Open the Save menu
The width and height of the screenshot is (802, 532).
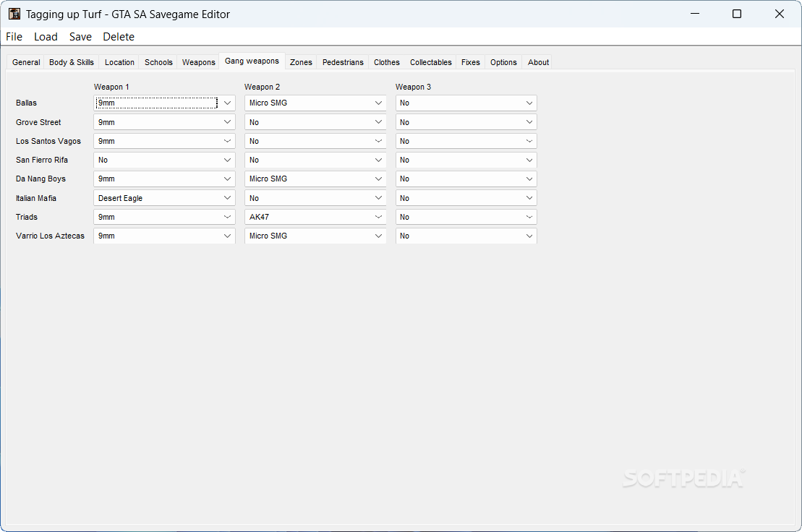[x=80, y=37]
